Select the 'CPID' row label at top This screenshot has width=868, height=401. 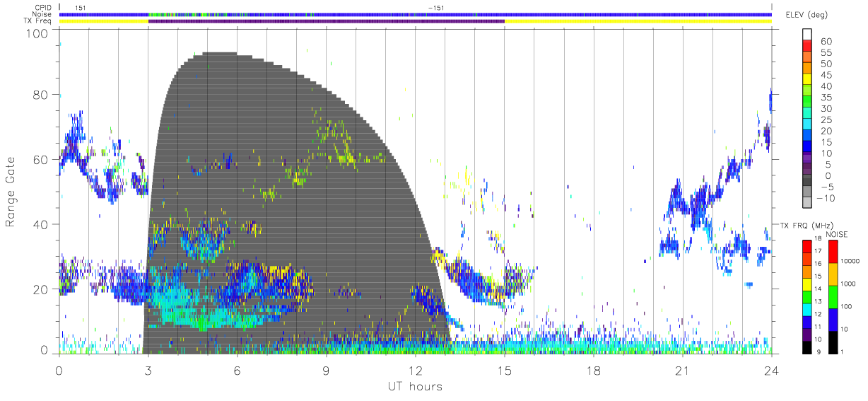click(44, 7)
